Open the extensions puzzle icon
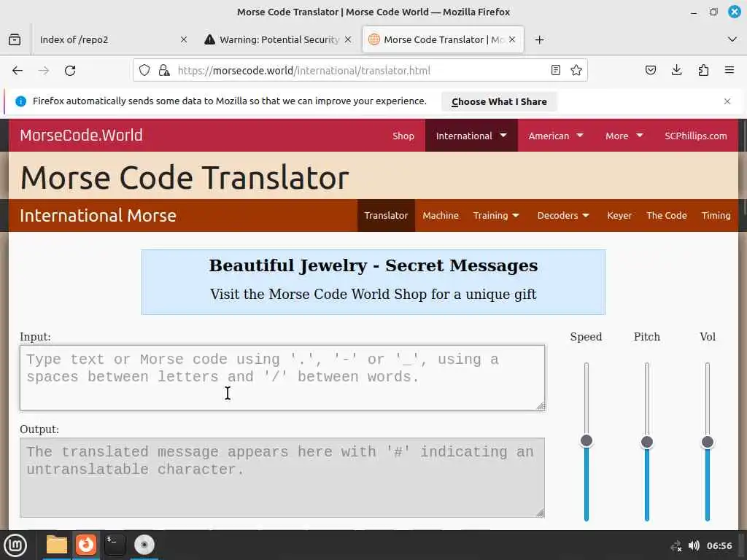The image size is (747, 560). [703, 71]
